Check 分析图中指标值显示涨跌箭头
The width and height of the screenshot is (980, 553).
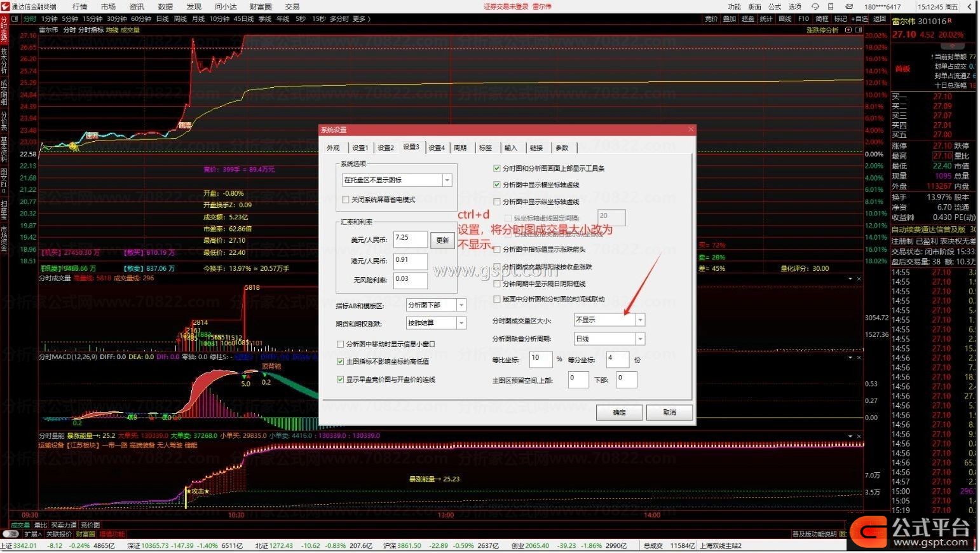[x=497, y=249]
